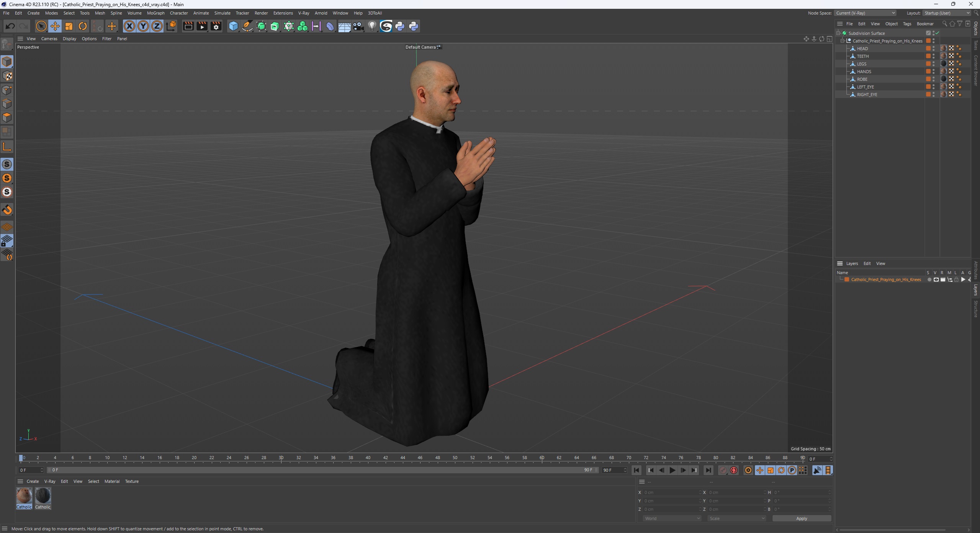Screen dimensions: 980x533
Task: Click the Texture tab at bottom
Action: (x=131, y=481)
